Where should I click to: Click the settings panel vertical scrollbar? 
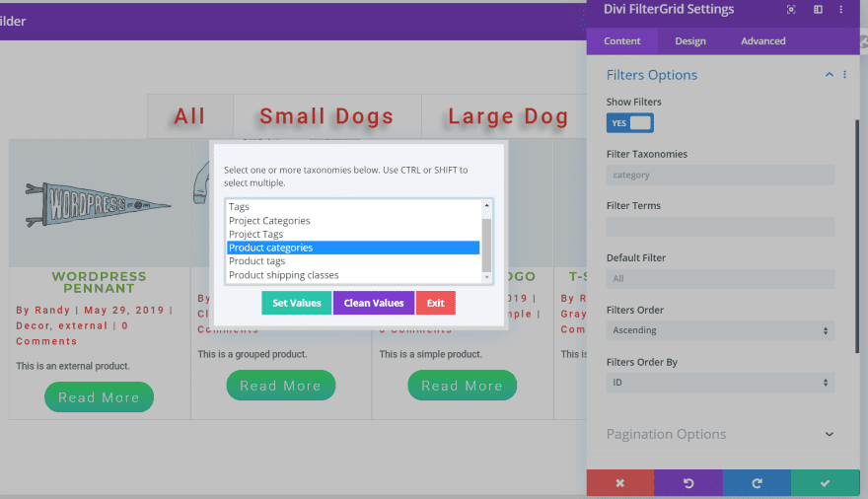tap(857, 235)
